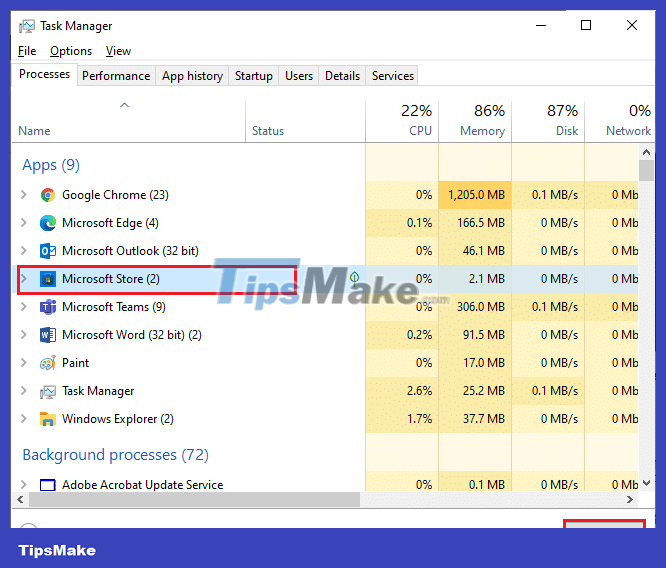Minimize the Task Manager window
The height and width of the screenshot is (568, 666).
[x=541, y=25]
